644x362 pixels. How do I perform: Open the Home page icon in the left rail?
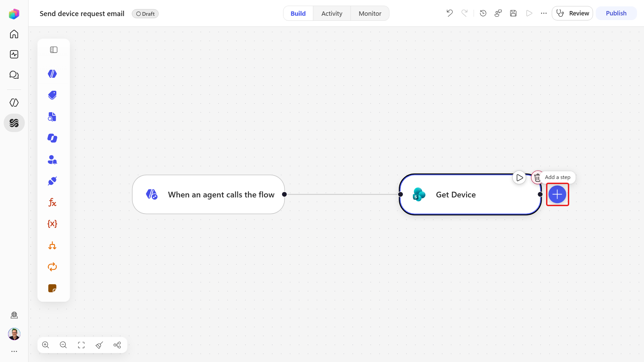[x=14, y=34]
